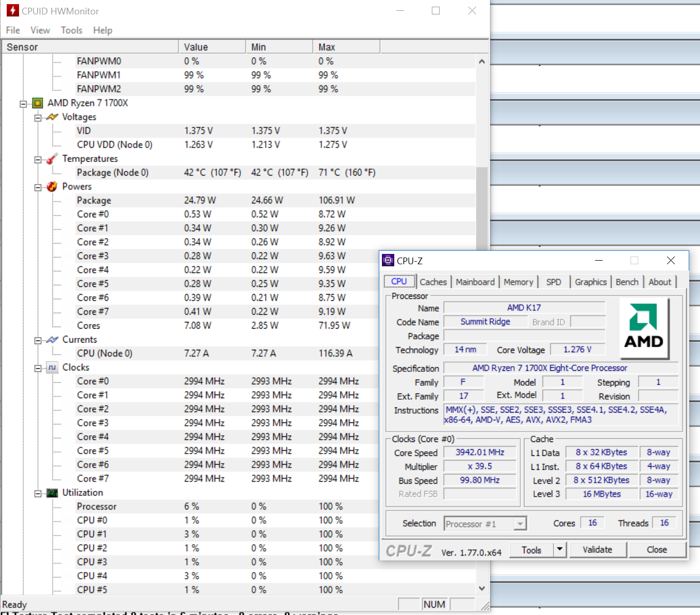
Task: Click the Powers flame icon
Action: [52, 186]
